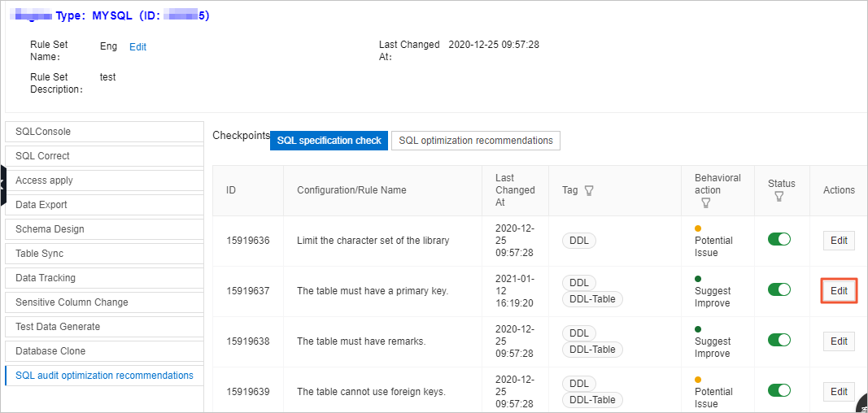Click DDL-Table tag in primary key row
Viewport: 868px width, 413px height.
tap(592, 299)
